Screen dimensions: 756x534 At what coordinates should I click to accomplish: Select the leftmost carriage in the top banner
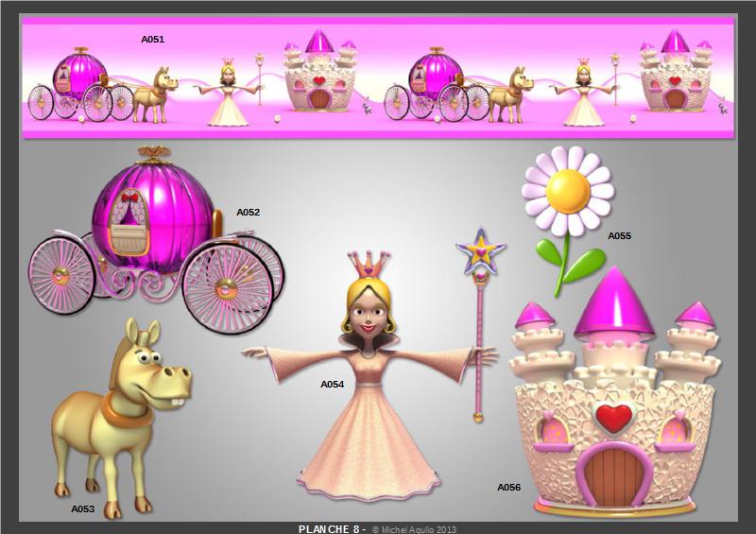point(80,85)
